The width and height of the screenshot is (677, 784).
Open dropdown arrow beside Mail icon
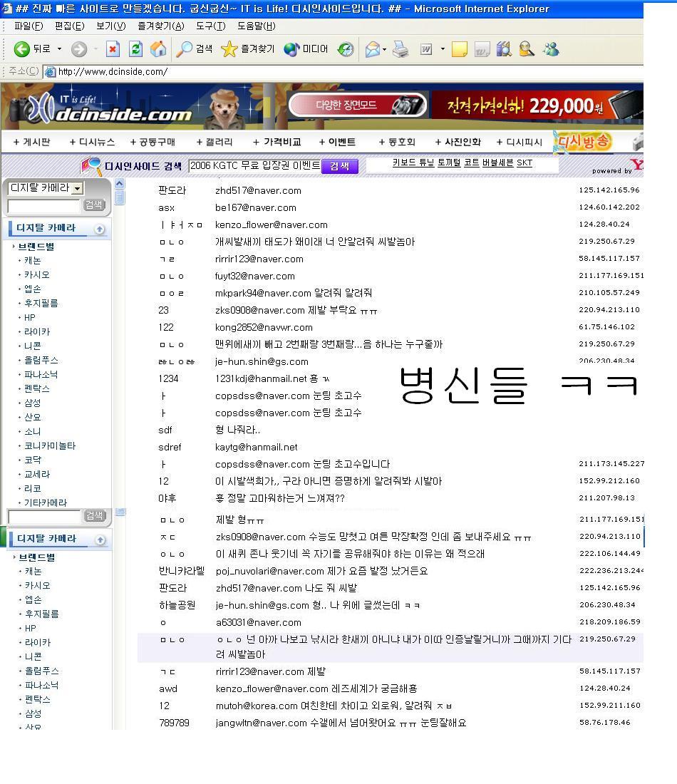click(385, 49)
